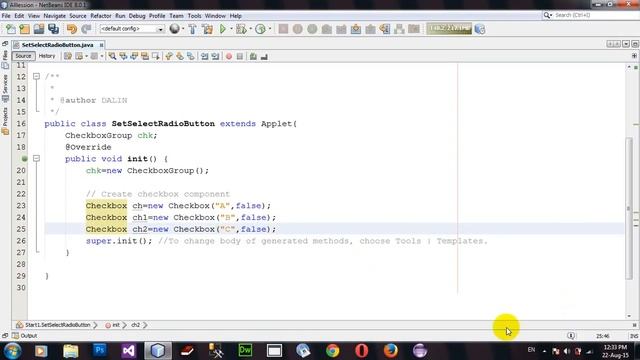Click the New File toolbar icon
640x360 pixels.
[10, 29]
